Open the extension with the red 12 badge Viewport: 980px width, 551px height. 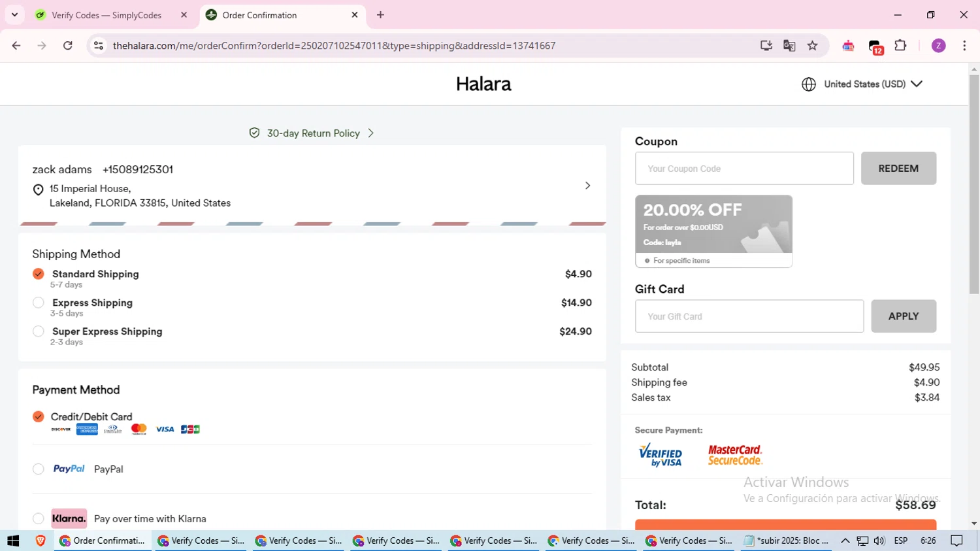[x=875, y=46]
